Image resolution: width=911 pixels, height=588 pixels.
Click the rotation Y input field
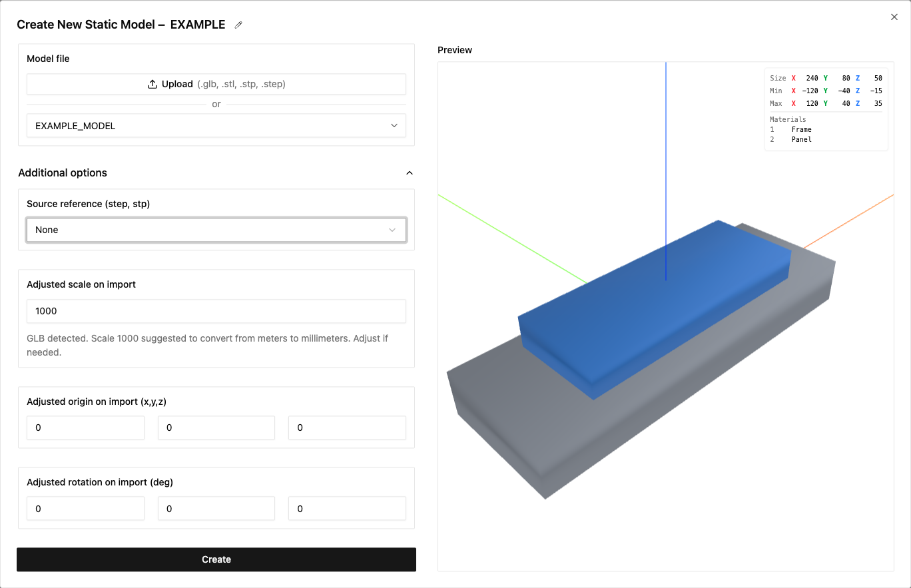(216, 509)
